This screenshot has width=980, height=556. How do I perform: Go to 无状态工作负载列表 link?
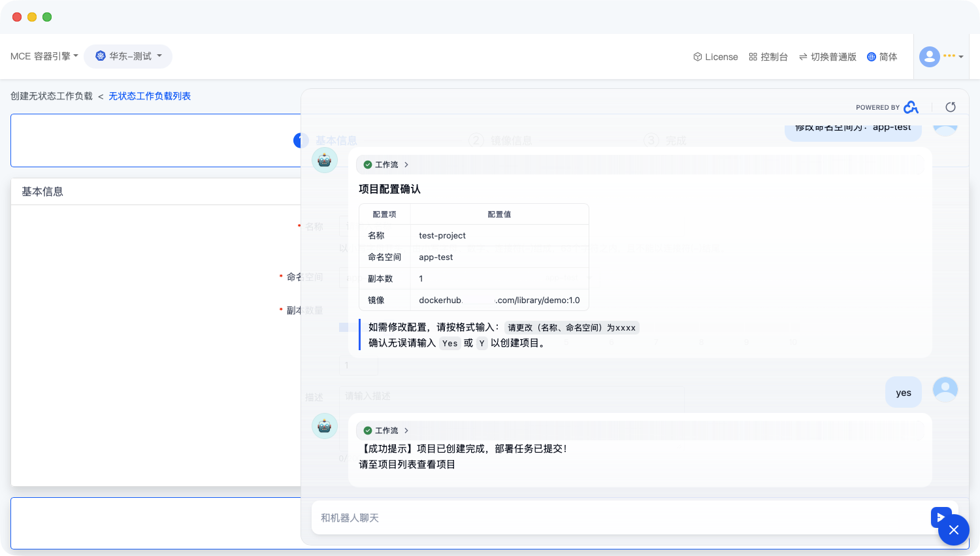150,96
